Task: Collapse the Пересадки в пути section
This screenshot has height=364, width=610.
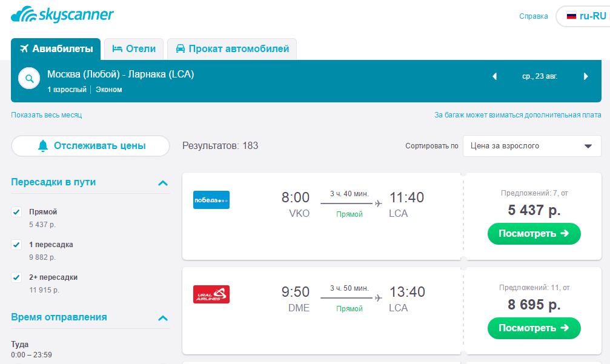Action: (x=162, y=182)
